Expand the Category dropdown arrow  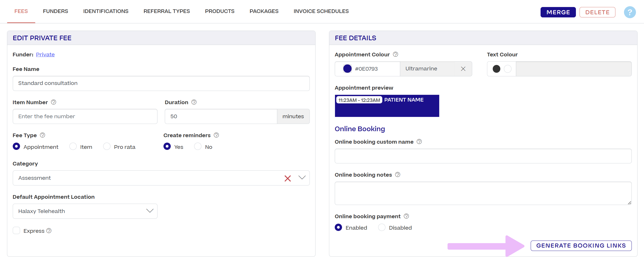302,178
